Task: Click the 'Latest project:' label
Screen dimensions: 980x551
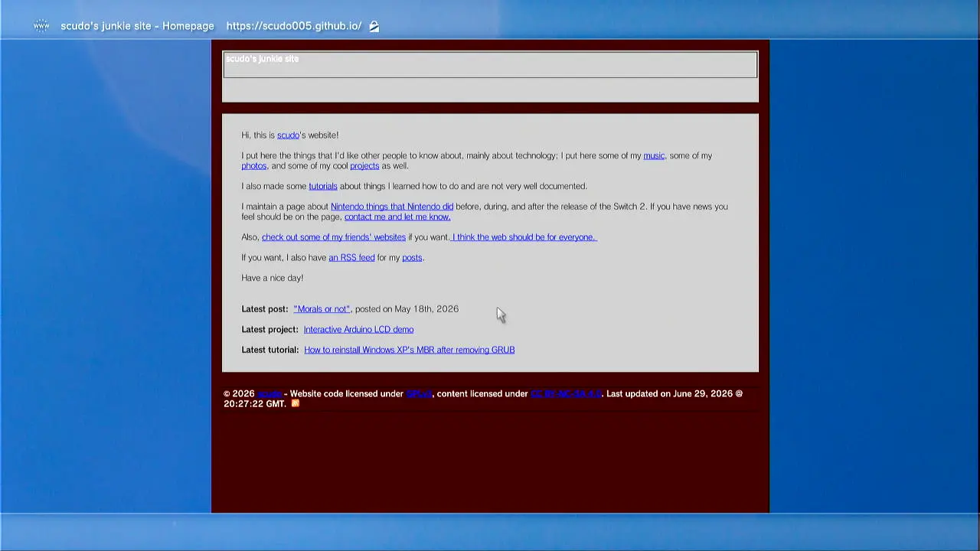Action: coord(269,330)
